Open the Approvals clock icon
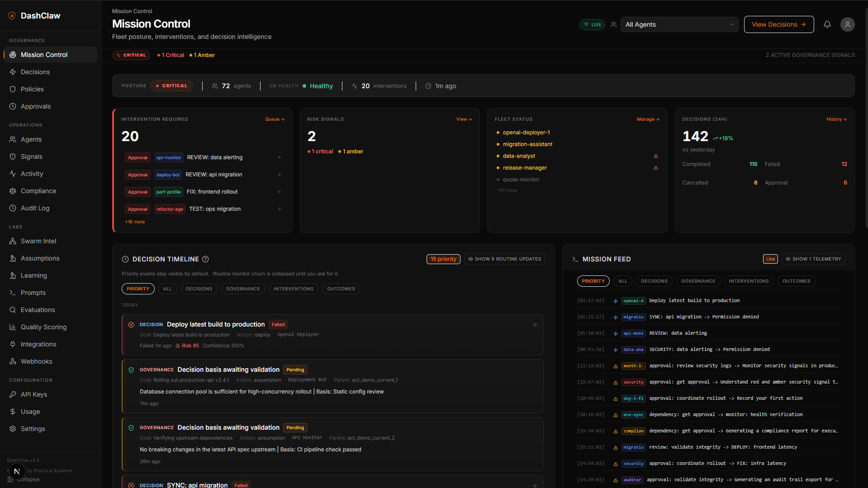Image resolution: width=868 pixels, height=488 pixels. click(x=13, y=106)
